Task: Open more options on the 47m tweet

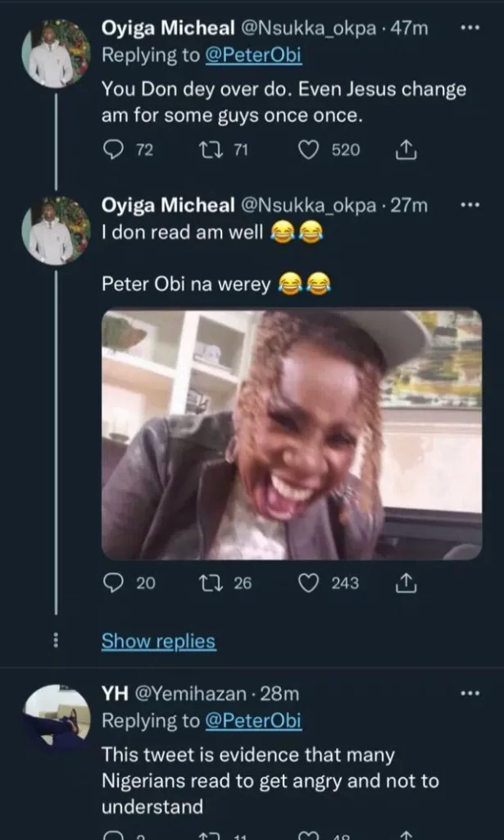Action: tap(470, 28)
